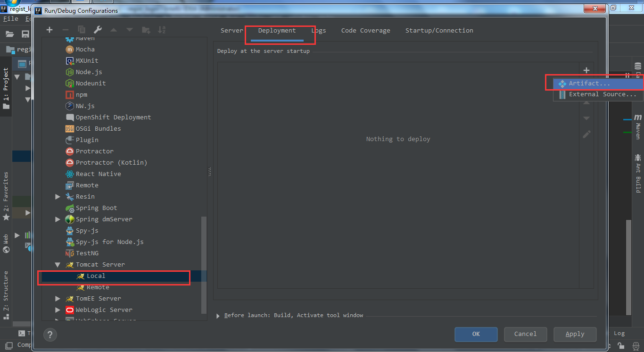
Task: Select the Protractor configuration type
Action: 94,151
